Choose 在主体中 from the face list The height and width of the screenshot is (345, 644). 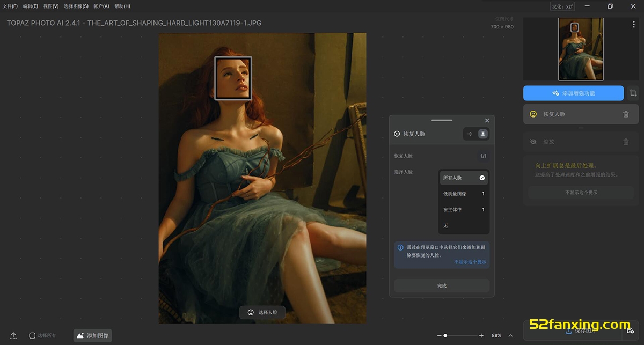(464, 210)
